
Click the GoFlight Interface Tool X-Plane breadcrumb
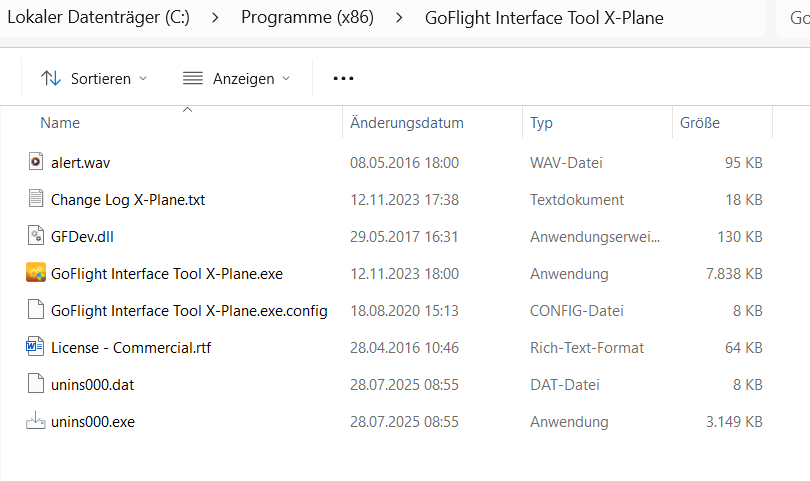point(543,18)
